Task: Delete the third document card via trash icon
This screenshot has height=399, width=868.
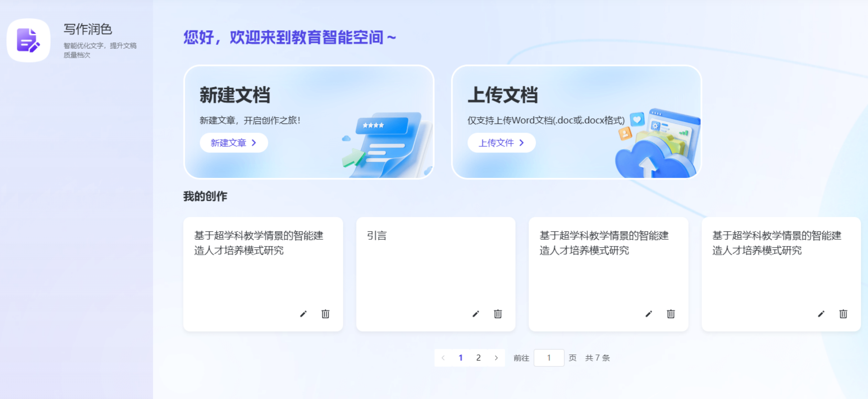Action: 671,314
